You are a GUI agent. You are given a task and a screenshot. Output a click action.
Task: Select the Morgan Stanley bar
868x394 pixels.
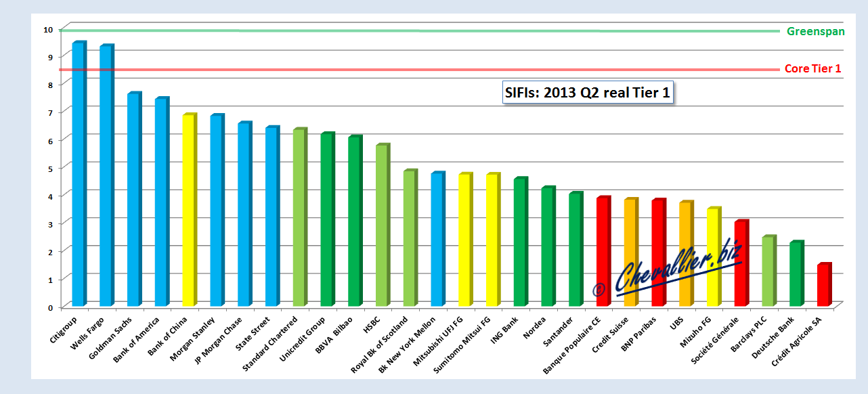coord(217,211)
